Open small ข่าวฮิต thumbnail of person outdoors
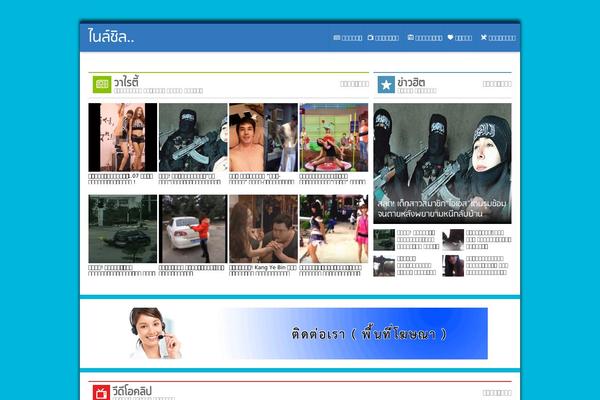 (x=384, y=266)
